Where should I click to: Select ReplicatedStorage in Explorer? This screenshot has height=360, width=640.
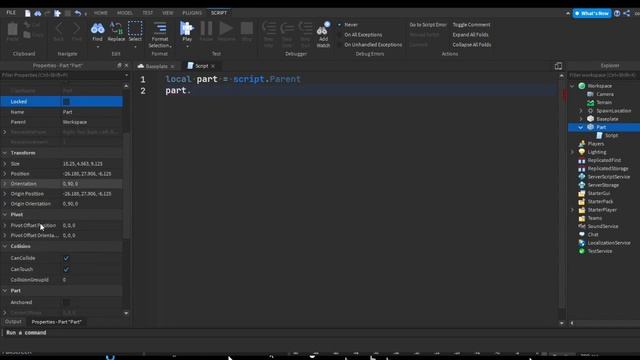(x=608, y=169)
